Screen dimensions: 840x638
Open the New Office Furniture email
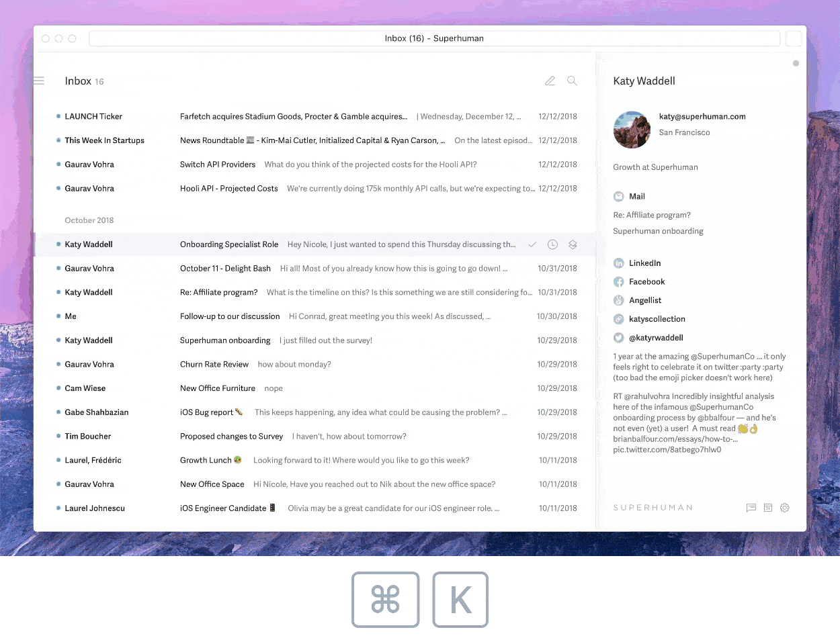pos(314,388)
